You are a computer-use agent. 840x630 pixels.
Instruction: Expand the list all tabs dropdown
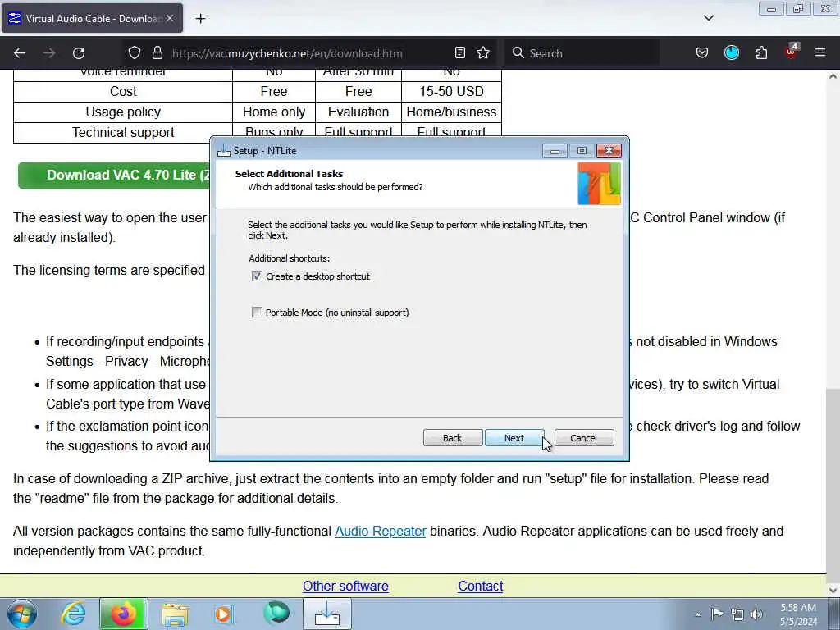pyautogui.click(x=708, y=18)
